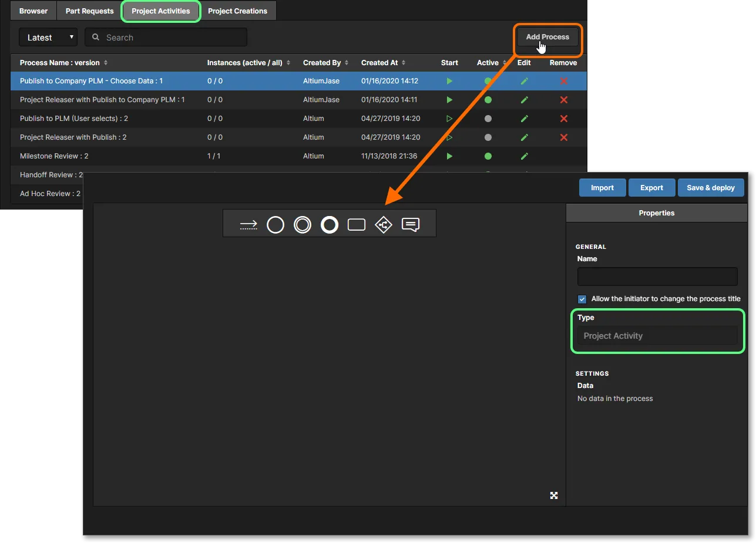Select the intermediate event double-circle tool
This screenshot has width=756, height=543.
(x=303, y=225)
